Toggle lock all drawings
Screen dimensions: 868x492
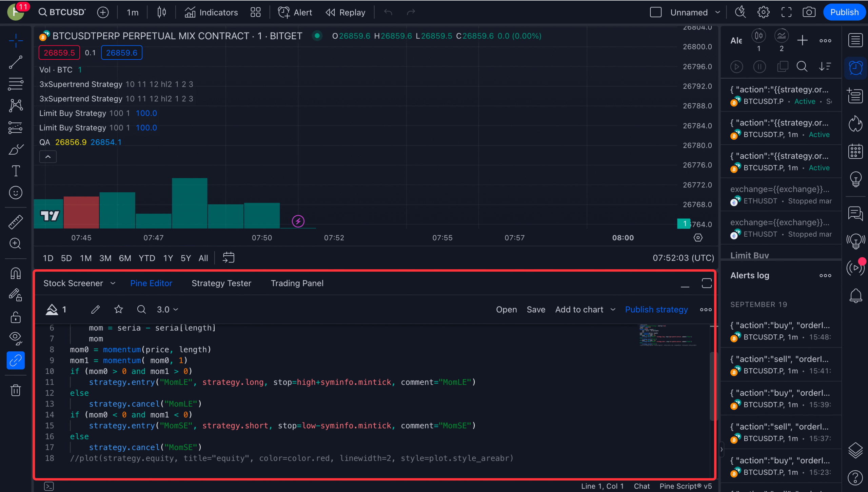[16, 317]
